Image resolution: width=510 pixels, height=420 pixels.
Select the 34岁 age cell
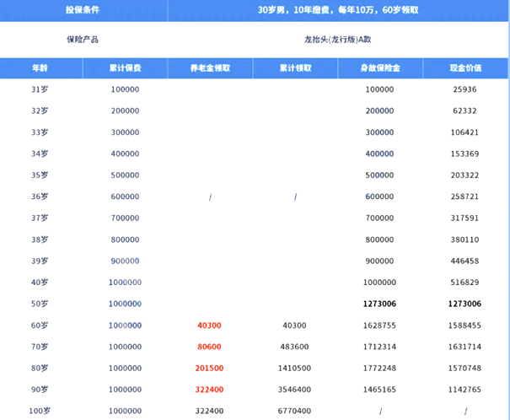coord(40,153)
